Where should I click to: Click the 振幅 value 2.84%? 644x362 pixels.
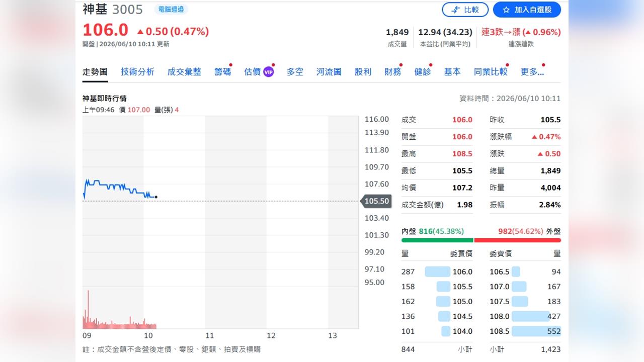pyautogui.click(x=550, y=205)
